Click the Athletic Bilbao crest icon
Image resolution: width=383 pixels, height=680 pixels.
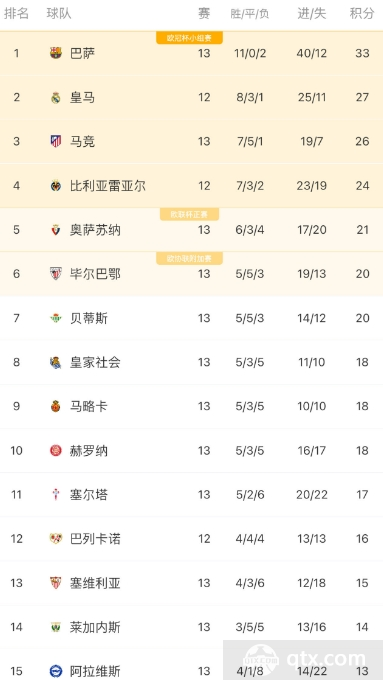coord(56,274)
